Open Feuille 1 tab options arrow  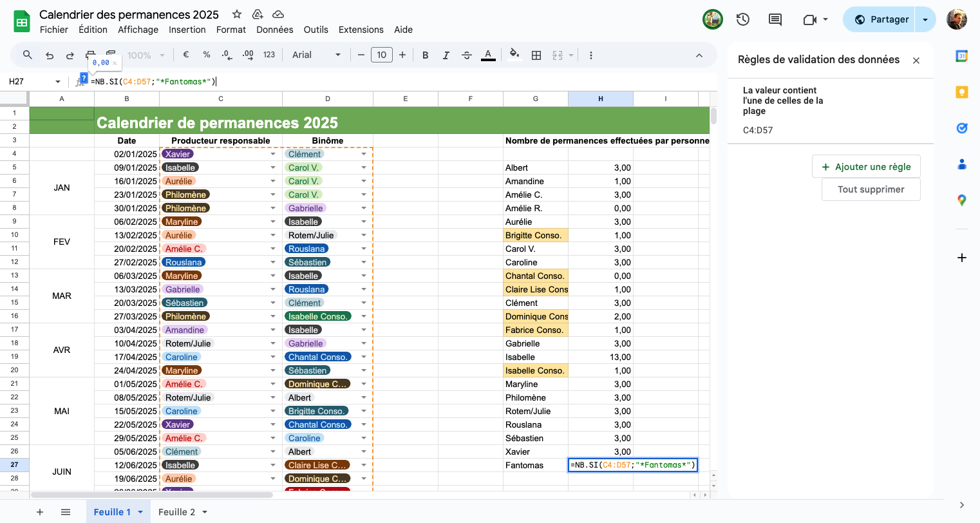140,512
